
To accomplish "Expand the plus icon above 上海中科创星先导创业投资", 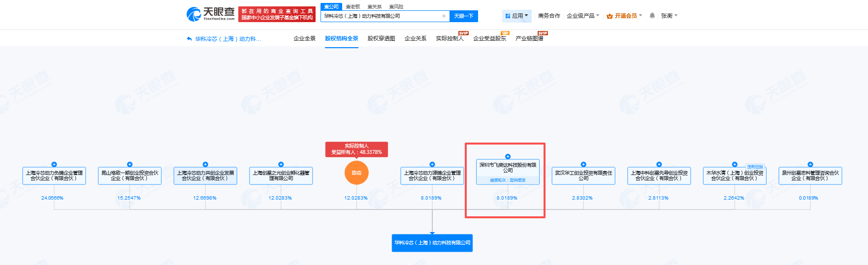I will point(659,164).
